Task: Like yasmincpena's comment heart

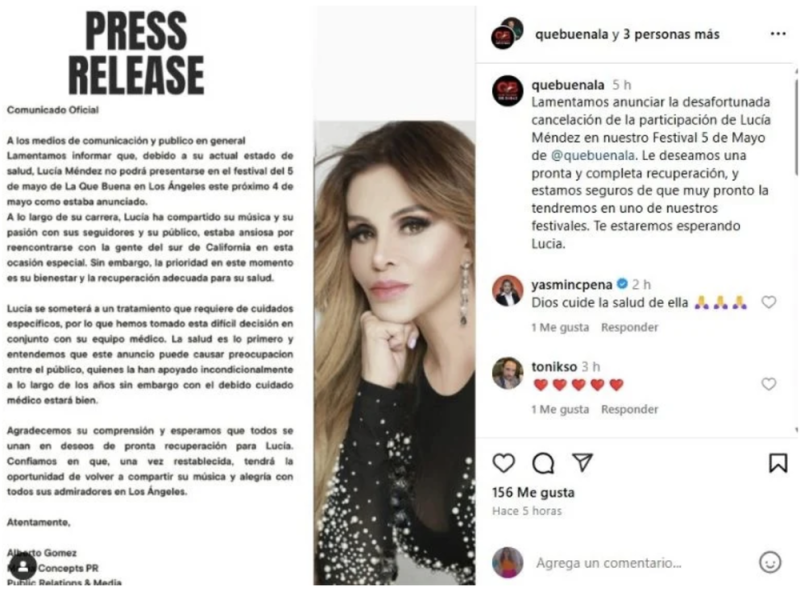Action: click(x=768, y=302)
